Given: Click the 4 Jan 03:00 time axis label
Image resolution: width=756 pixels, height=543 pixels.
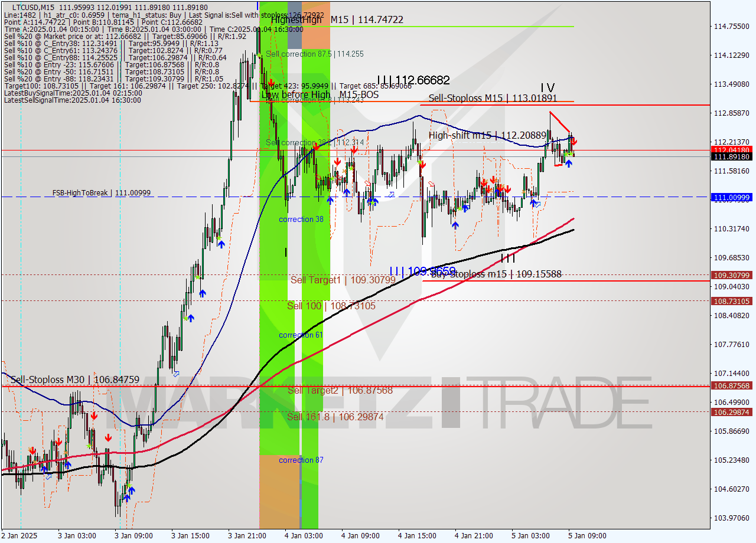Looking at the screenshot, I should coord(304,536).
